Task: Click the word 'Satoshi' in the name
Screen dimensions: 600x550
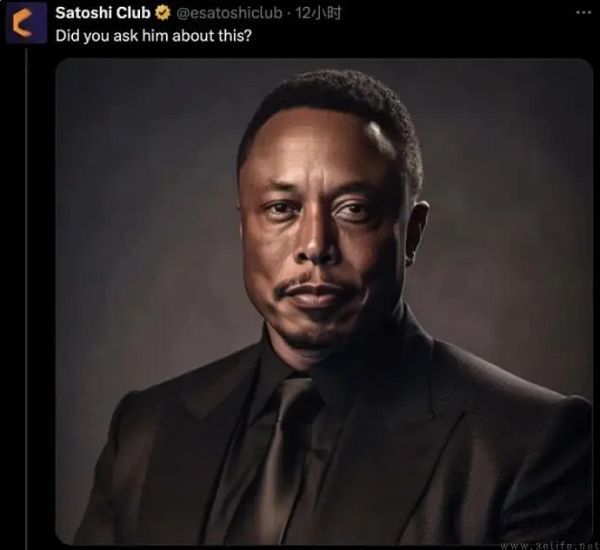Action: [x=83, y=13]
